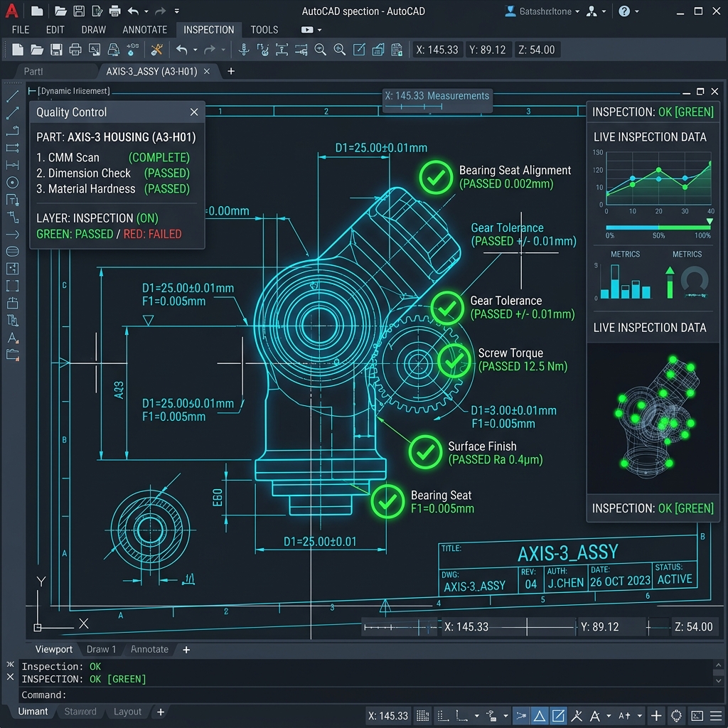Toggle the highlighted triangle snap button
The width and height of the screenshot is (728, 728).
click(540, 715)
